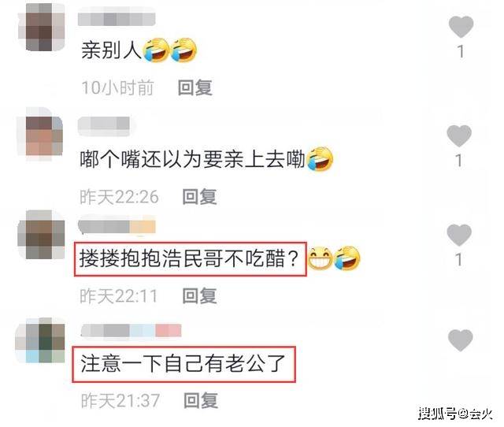Screen dimensions: 504x427
Task: Reply to the 昨天21:37 comment
Action: click(201, 400)
